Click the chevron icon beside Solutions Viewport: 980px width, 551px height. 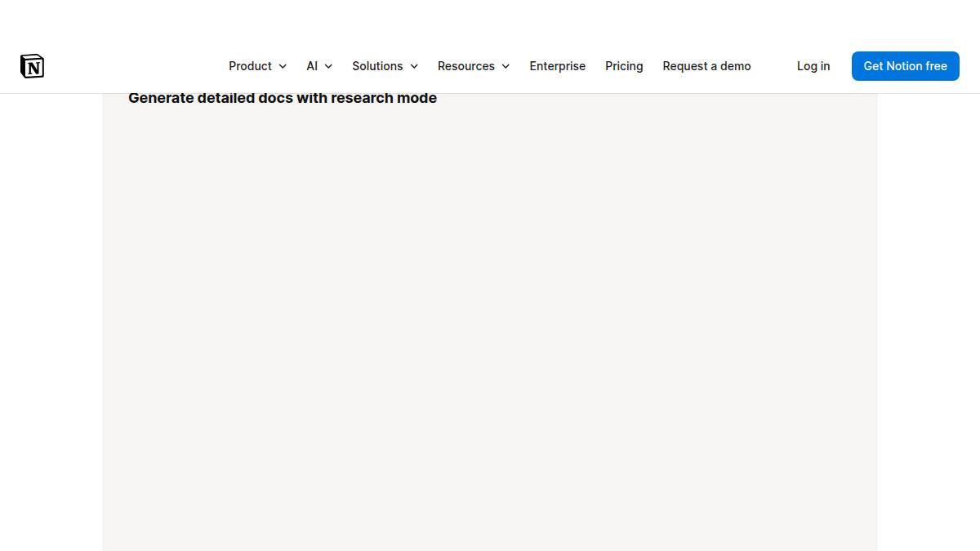point(414,66)
